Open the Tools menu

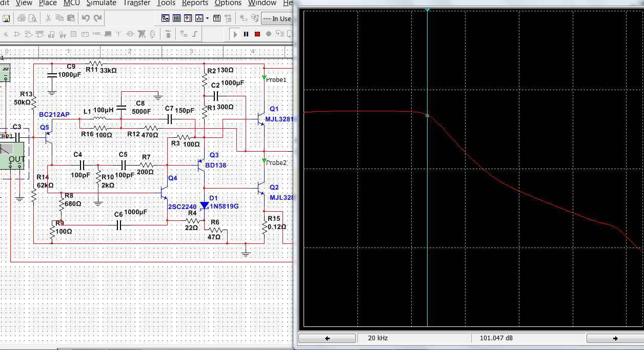(166, 3)
